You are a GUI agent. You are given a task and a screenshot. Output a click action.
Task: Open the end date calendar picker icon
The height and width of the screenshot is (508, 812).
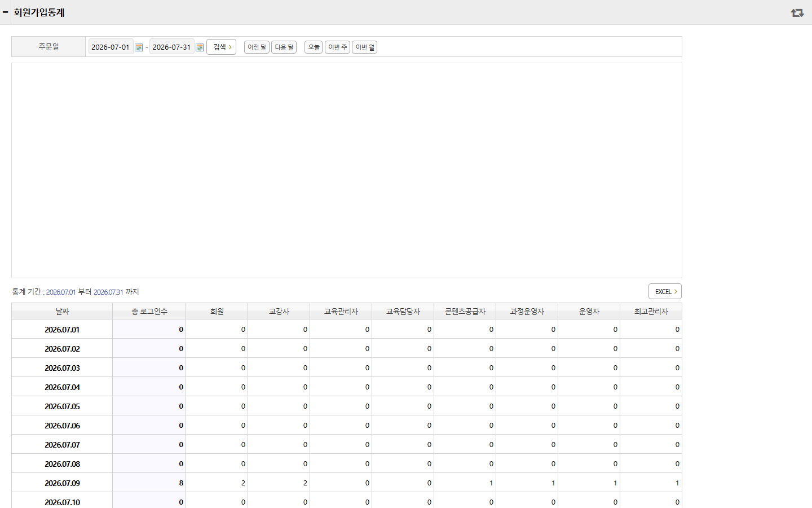pyautogui.click(x=200, y=47)
